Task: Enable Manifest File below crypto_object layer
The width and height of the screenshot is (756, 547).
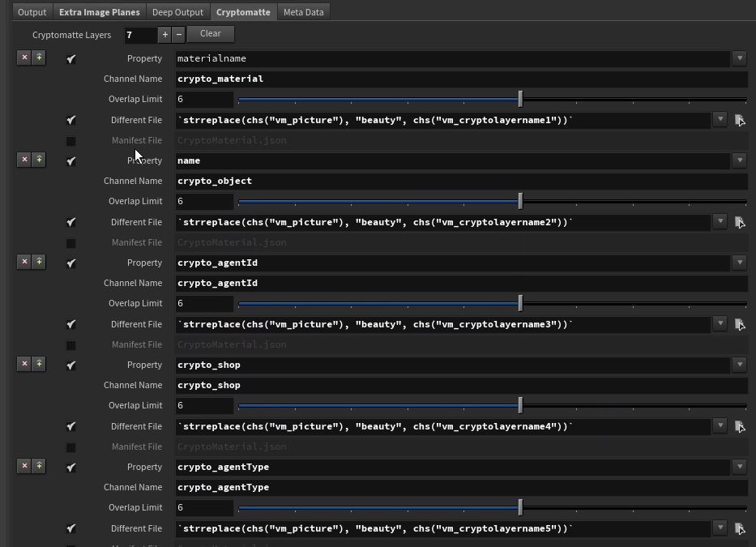Action: pyautogui.click(x=70, y=243)
